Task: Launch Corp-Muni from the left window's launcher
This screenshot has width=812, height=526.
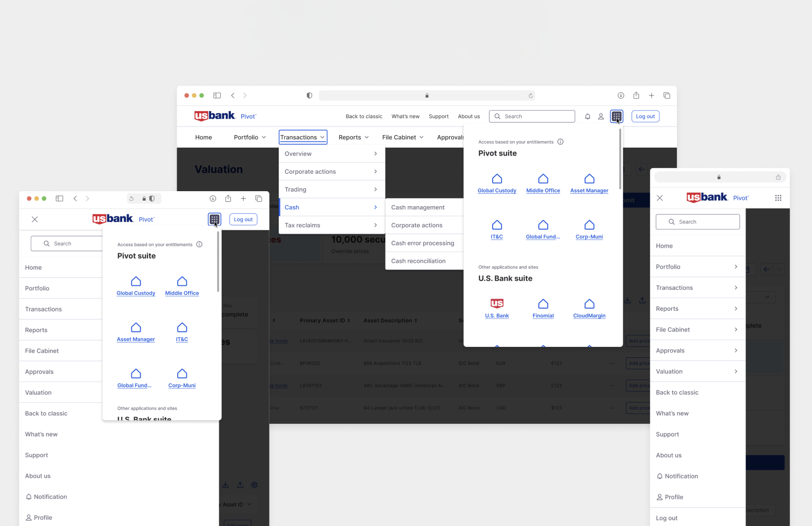Action: coord(182,378)
